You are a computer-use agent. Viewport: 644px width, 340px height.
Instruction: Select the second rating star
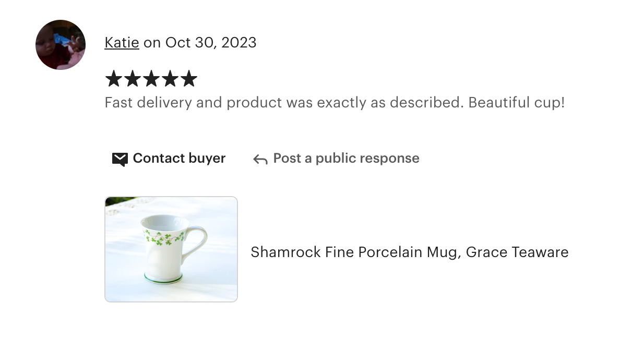pyautogui.click(x=133, y=79)
